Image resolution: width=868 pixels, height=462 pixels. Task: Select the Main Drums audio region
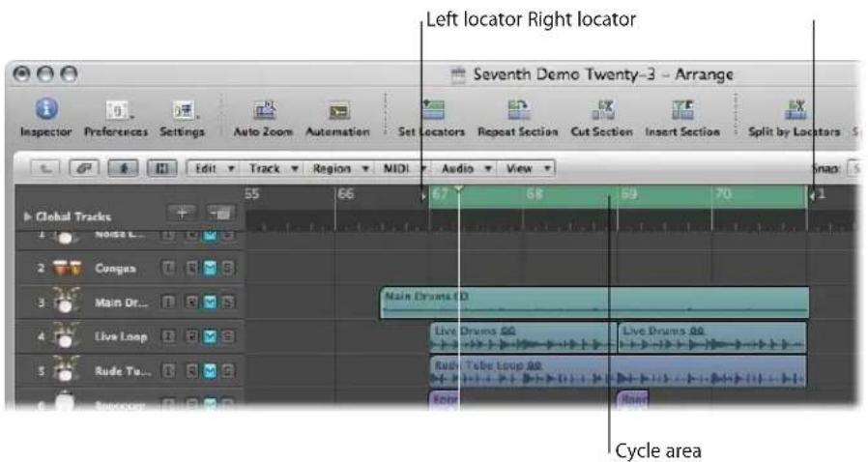point(594,303)
